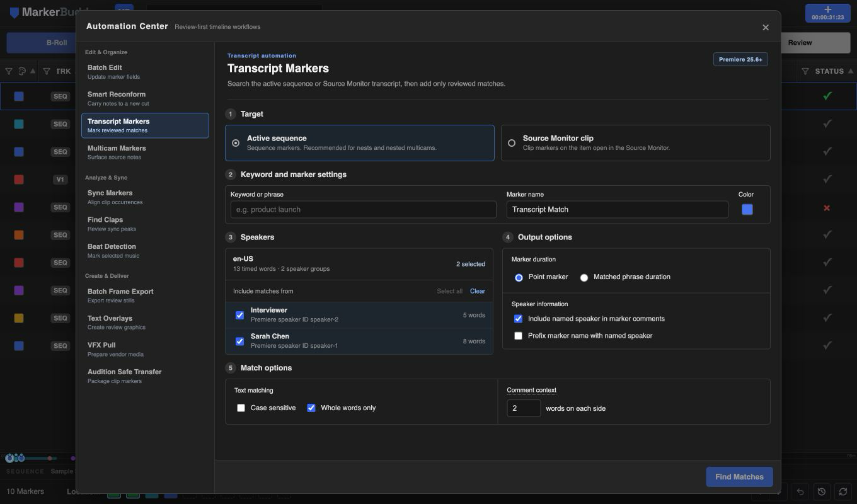
Task: Open Beat Detection in sidebar
Action: point(145,251)
